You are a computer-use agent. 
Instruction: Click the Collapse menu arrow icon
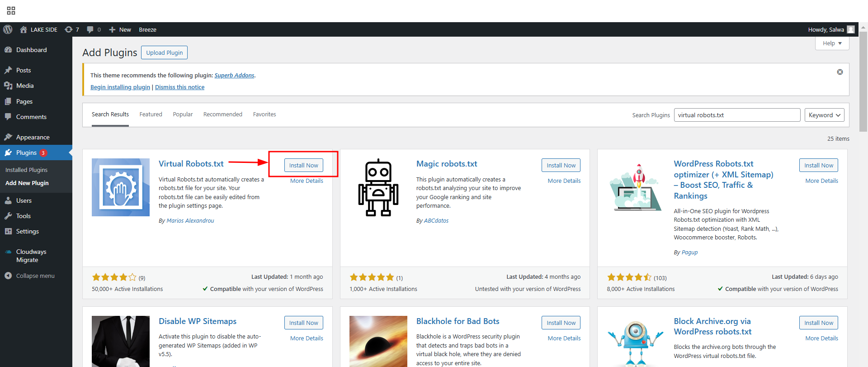point(8,276)
